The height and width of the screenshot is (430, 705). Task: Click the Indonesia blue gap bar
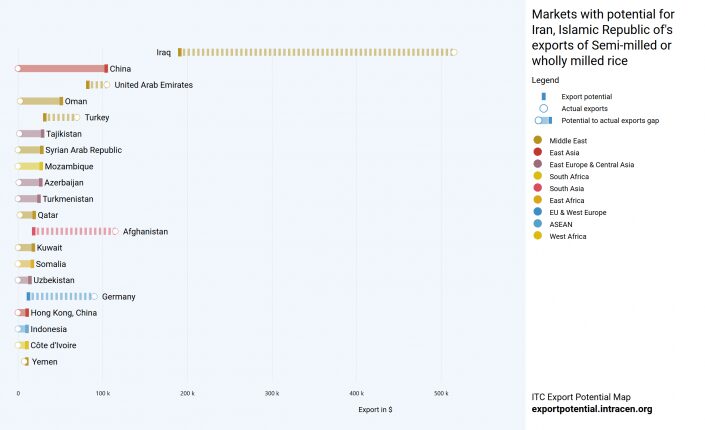click(x=22, y=329)
